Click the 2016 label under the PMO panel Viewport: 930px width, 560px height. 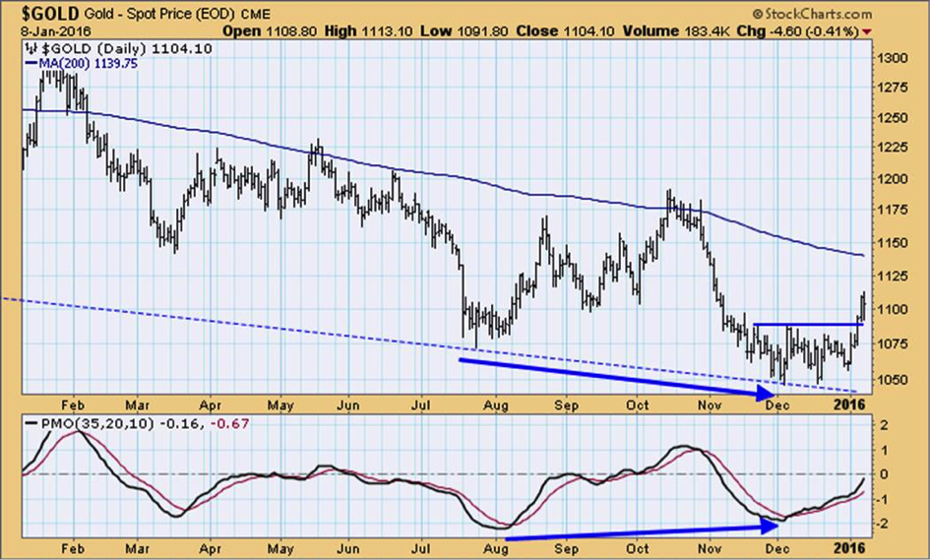tap(849, 549)
